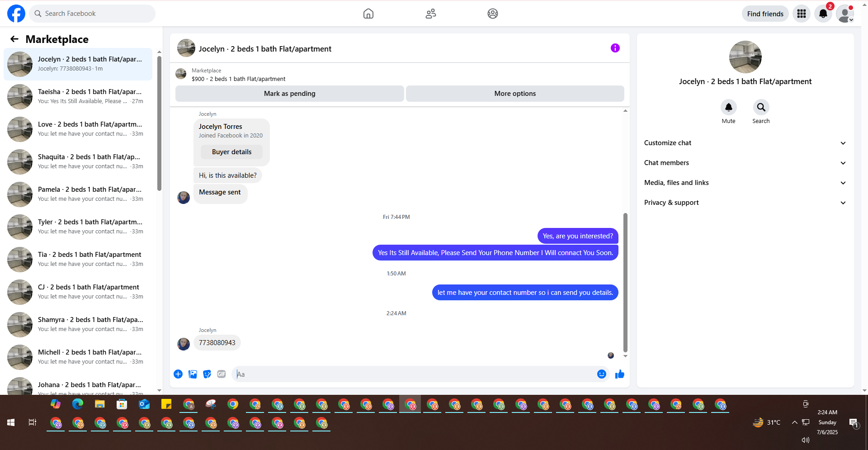Click Jocelyn's phone number message 7738080943
Screen dimensions: 868x450
[217, 342]
